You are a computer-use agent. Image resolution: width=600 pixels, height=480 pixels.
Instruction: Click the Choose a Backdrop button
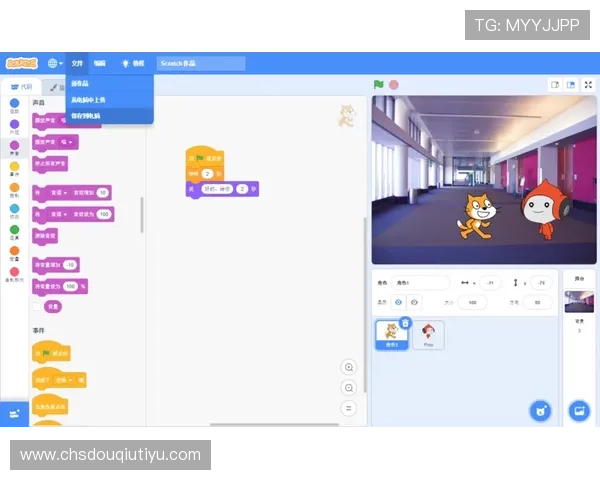pos(579,411)
